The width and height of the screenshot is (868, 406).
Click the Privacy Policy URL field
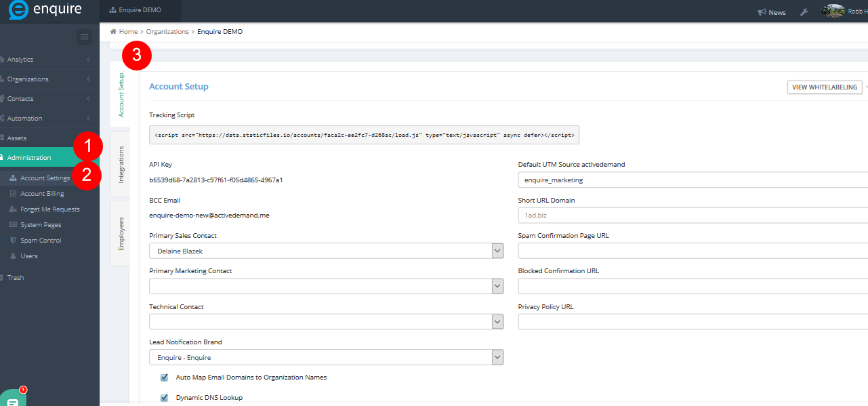(693, 322)
